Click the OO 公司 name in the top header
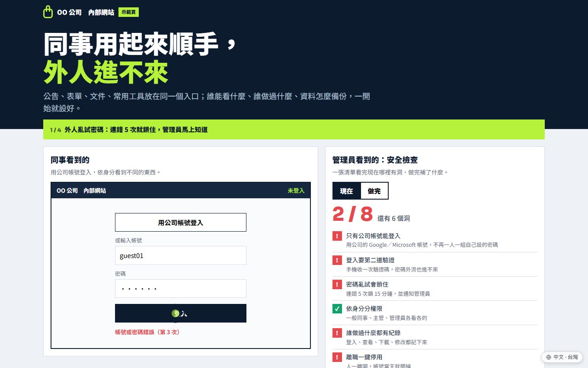This screenshot has height=368, width=588. (x=69, y=13)
